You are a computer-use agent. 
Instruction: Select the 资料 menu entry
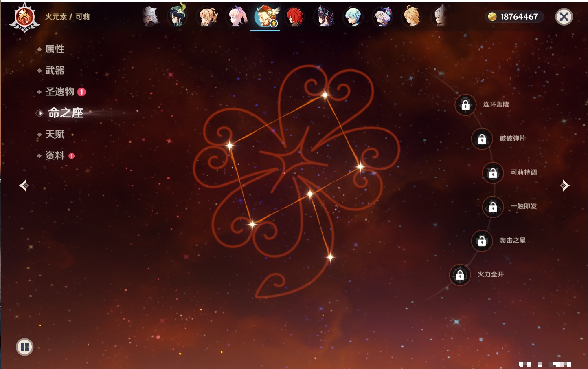pos(55,155)
